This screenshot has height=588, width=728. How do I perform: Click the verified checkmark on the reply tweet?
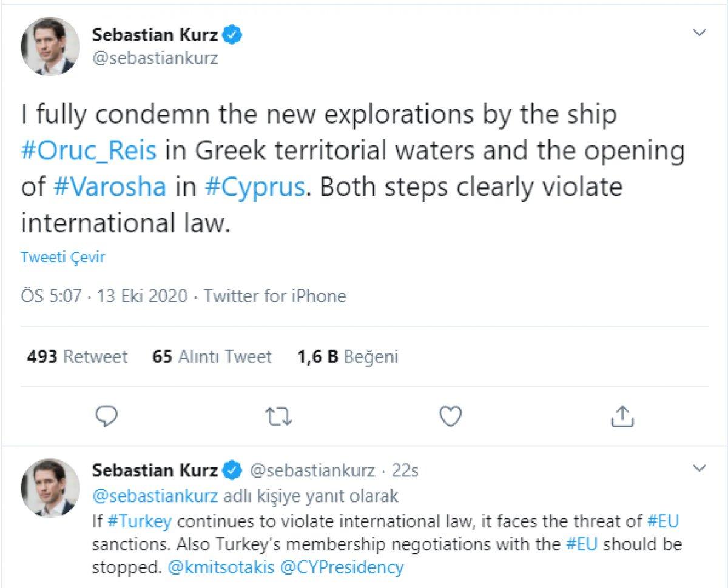[231, 470]
